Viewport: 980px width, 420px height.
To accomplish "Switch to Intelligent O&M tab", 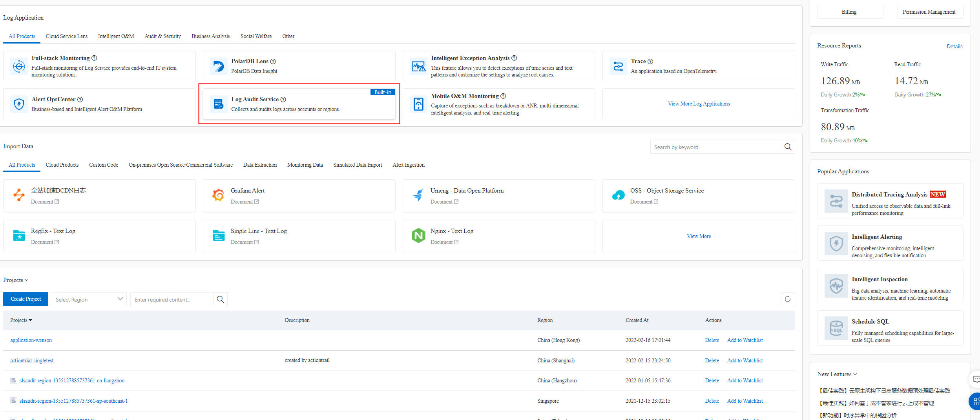I will pyautogui.click(x=116, y=36).
